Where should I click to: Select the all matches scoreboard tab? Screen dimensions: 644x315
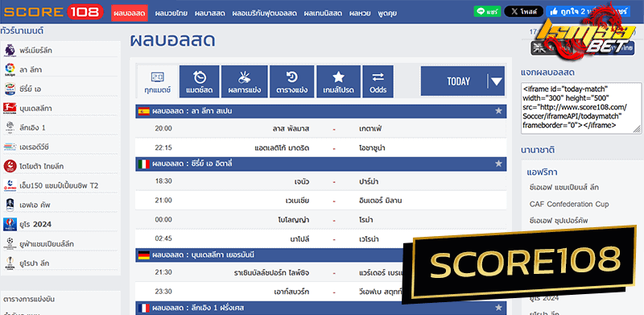(157, 81)
